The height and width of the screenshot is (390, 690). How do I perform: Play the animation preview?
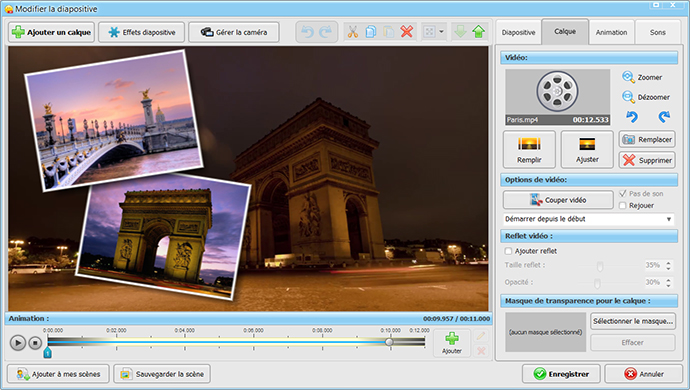(x=18, y=342)
